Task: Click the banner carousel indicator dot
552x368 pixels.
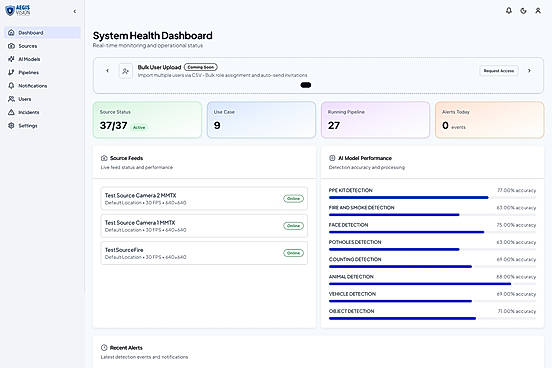Action: (306, 85)
